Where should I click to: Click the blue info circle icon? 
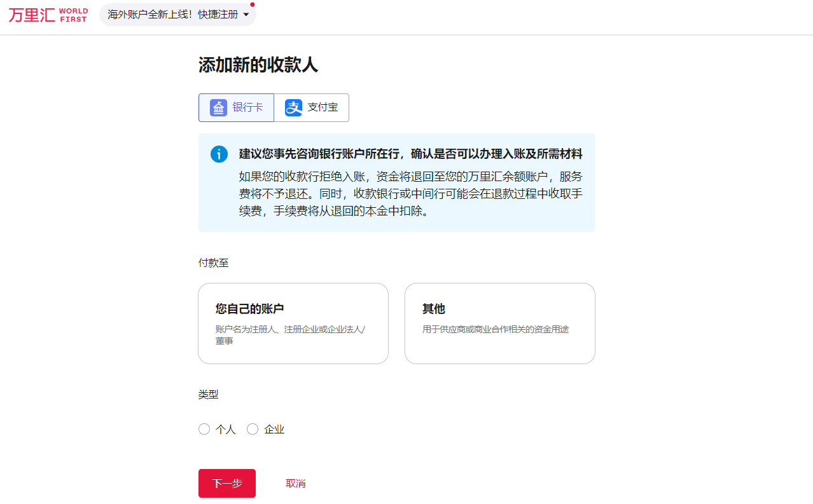coord(219,154)
